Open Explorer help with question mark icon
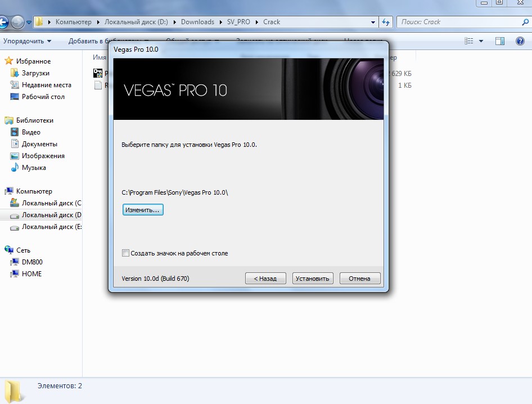This screenshot has height=404, width=532. (520, 41)
